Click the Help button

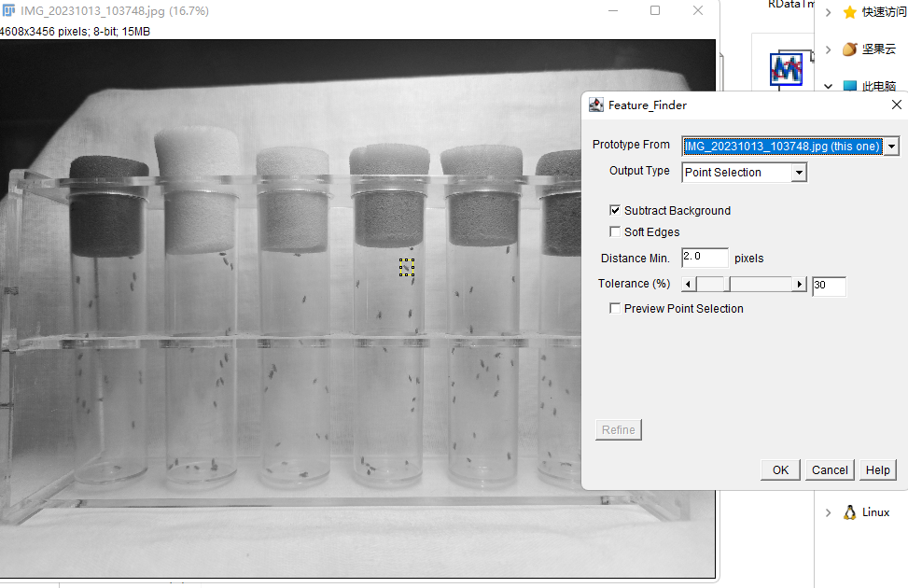[877, 470]
